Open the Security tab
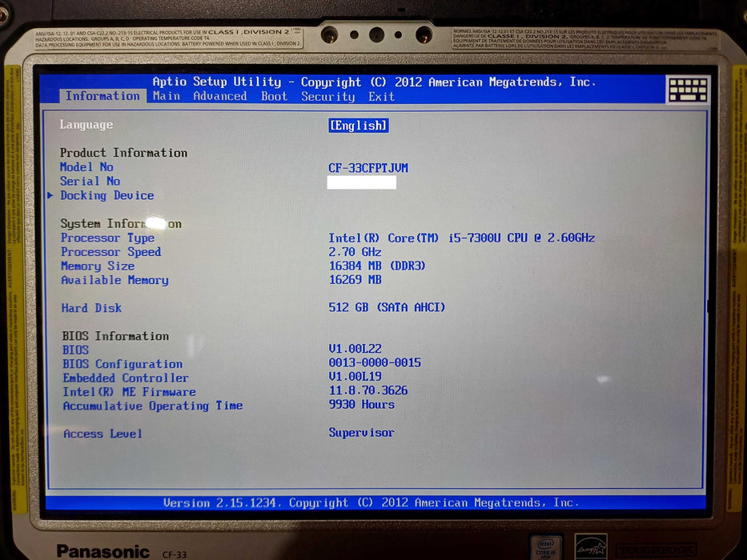Screen dimensions: 747x560 [327, 97]
